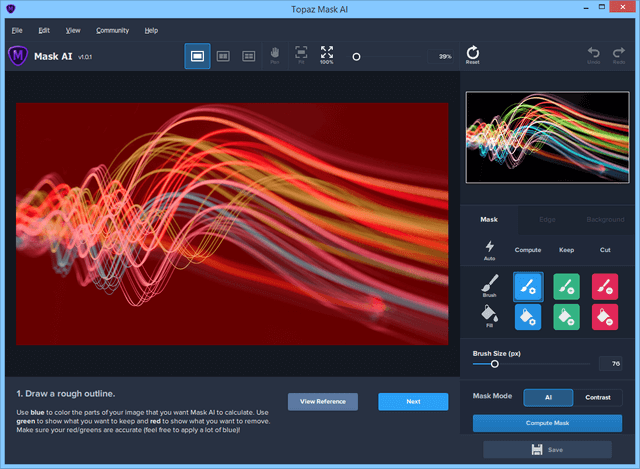Switch to single view layout

tap(197, 57)
